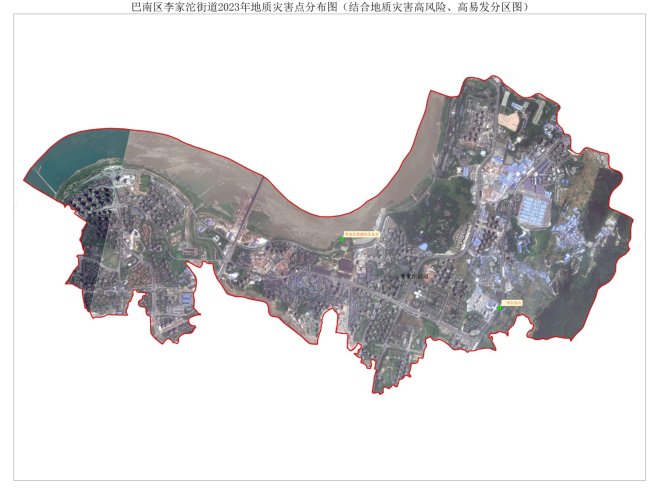The height and width of the screenshot is (494, 659).
Task: Click the large blue-roofed complex in the east
Action: pyautogui.click(x=533, y=210)
